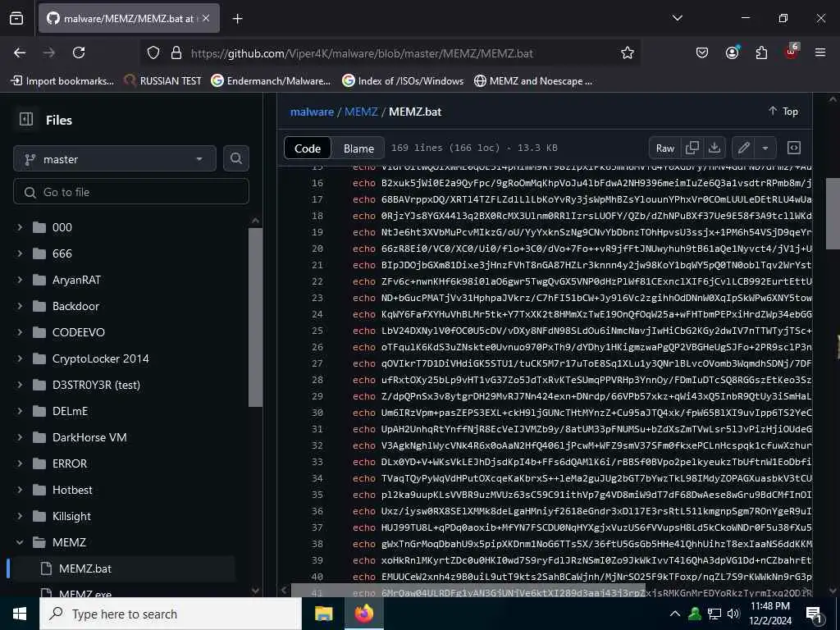Collapse the file tree side panel
The width and height of the screenshot is (840, 630).
tap(26, 119)
